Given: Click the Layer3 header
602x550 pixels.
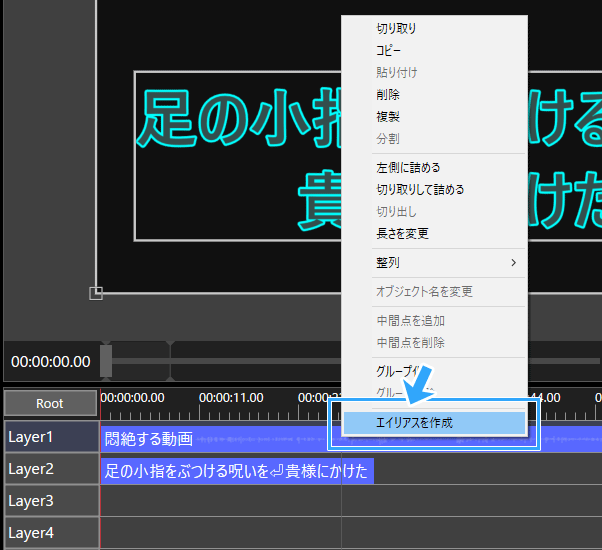Looking at the screenshot, I should 50,501.
